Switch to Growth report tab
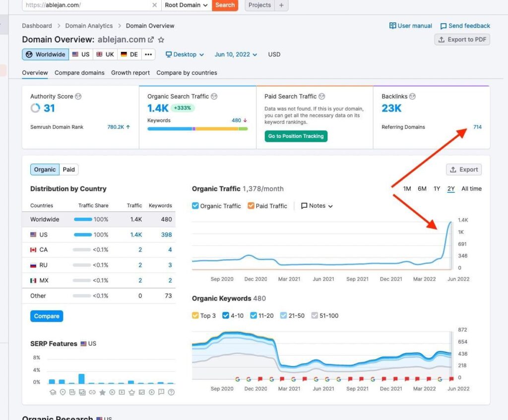Viewport: 508px width, 420px height. click(130, 72)
